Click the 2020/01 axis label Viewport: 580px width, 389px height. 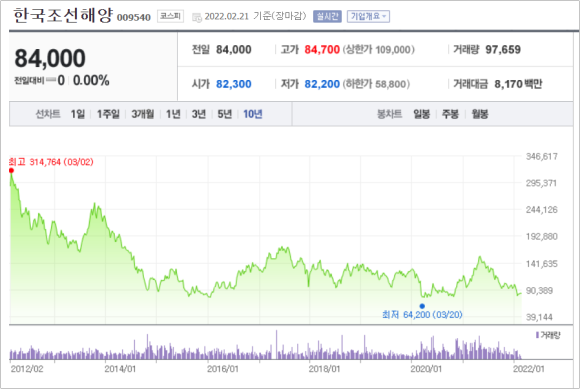click(x=426, y=369)
